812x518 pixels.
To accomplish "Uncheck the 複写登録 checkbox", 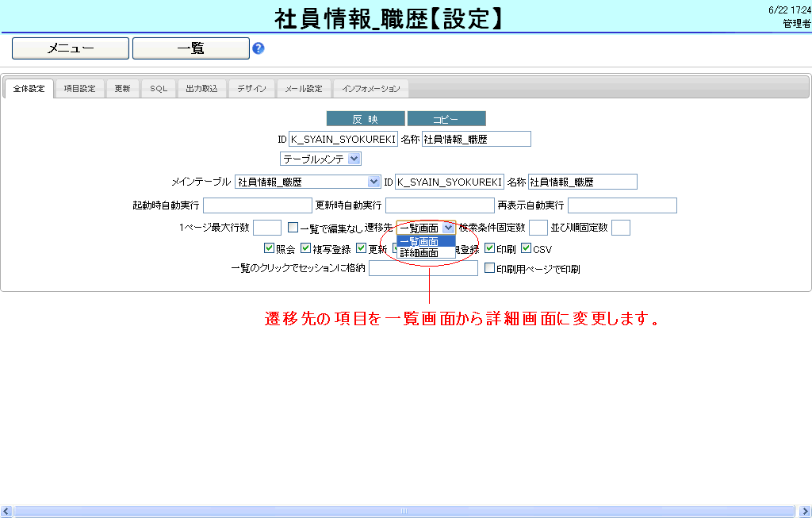I will point(306,249).
